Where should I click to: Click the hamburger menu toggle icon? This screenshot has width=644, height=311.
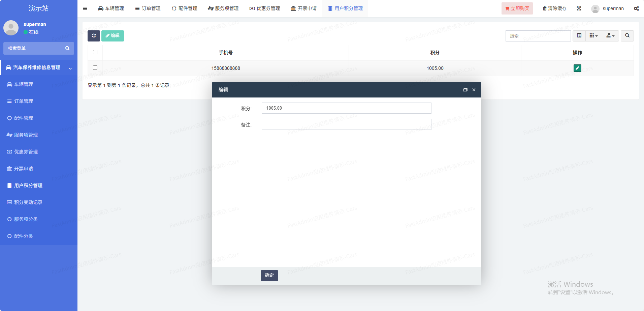(85, 8)
